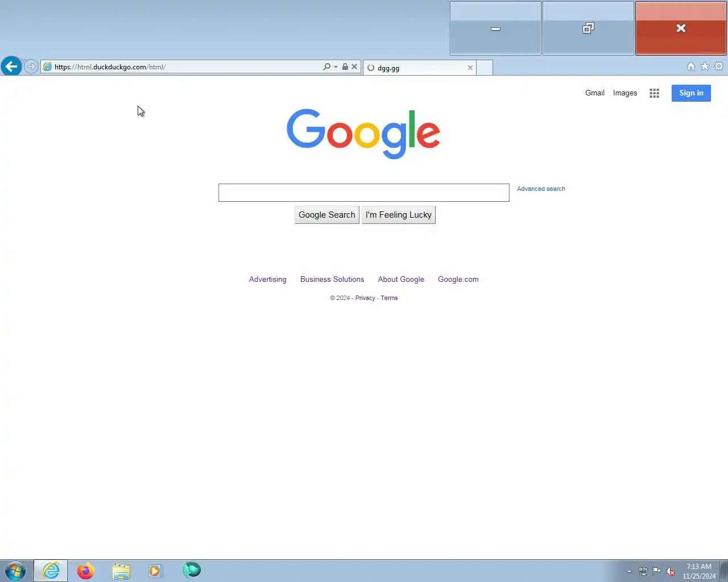Open the Terms link

point(389,298)
